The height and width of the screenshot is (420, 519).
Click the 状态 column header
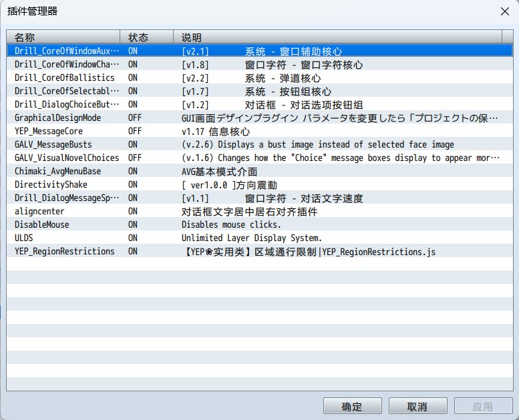[147, 37]
